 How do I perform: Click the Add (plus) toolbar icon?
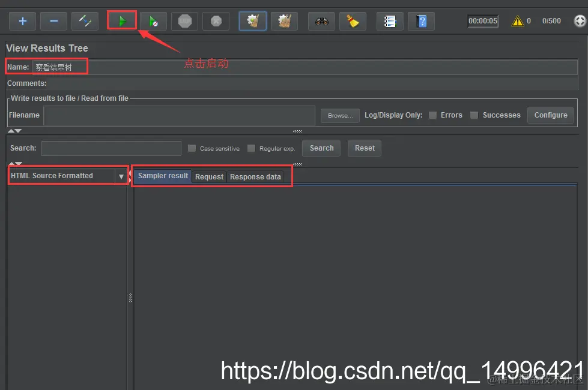coord(22,21)
